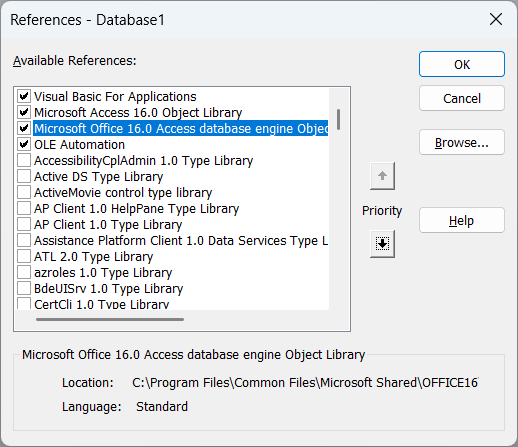Click the Language value Standard
The image size is (518, 447).
point(162,407)
